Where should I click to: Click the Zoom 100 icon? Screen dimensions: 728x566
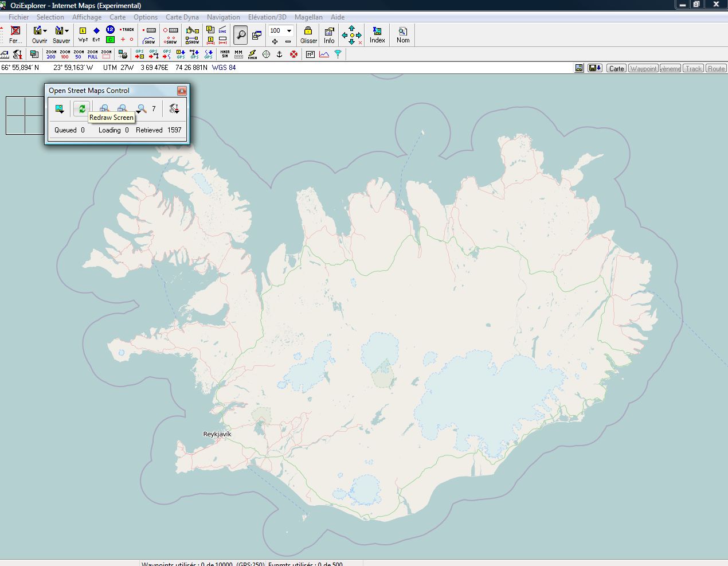point(65,54)
